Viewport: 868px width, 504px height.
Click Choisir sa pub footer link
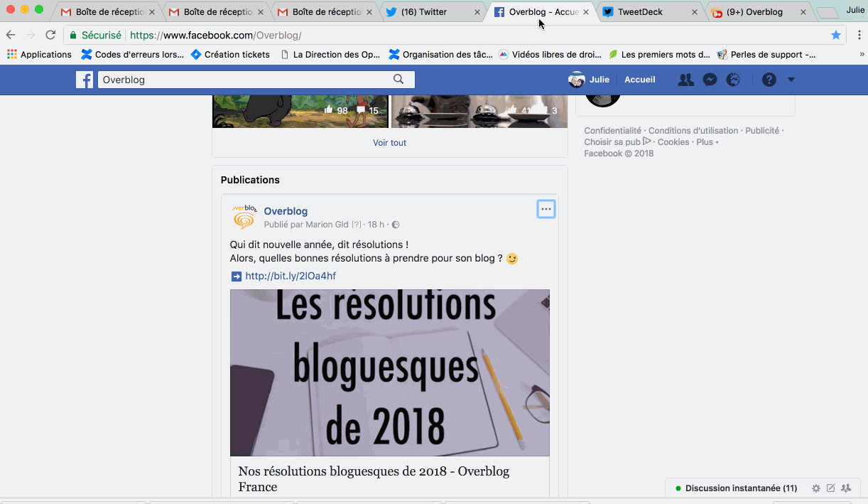[x=617, y=142]
